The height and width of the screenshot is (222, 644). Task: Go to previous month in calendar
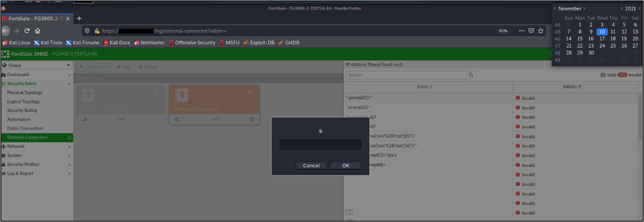pos(555,9)
